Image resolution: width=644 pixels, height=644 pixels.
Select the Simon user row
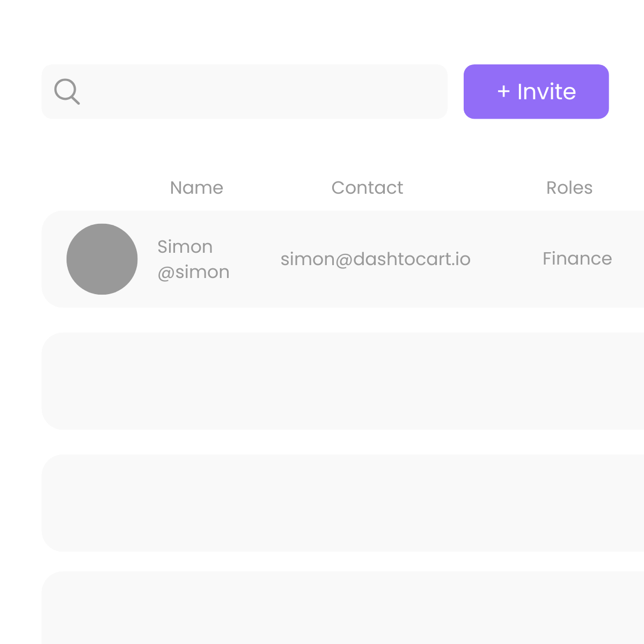343,259
